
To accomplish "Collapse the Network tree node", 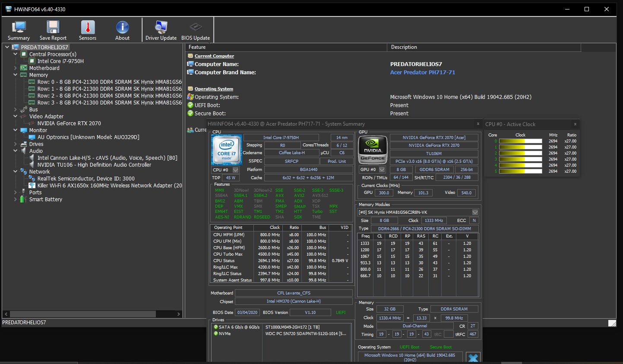I will [16, 171].
